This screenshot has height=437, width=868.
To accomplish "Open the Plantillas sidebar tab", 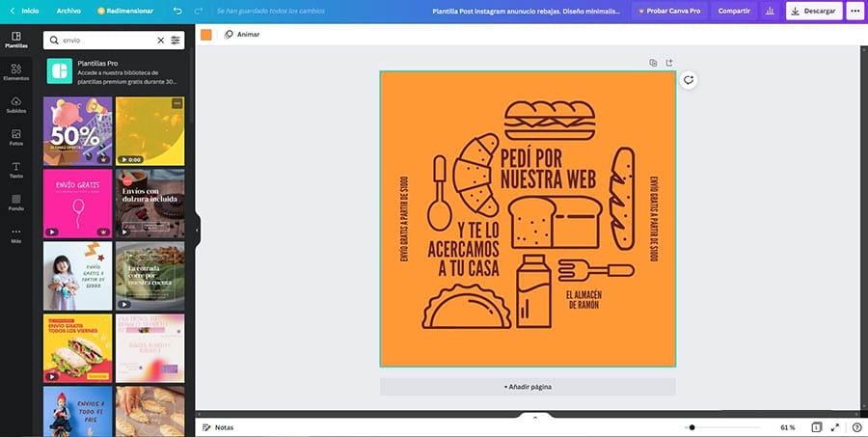I will 16,40.
